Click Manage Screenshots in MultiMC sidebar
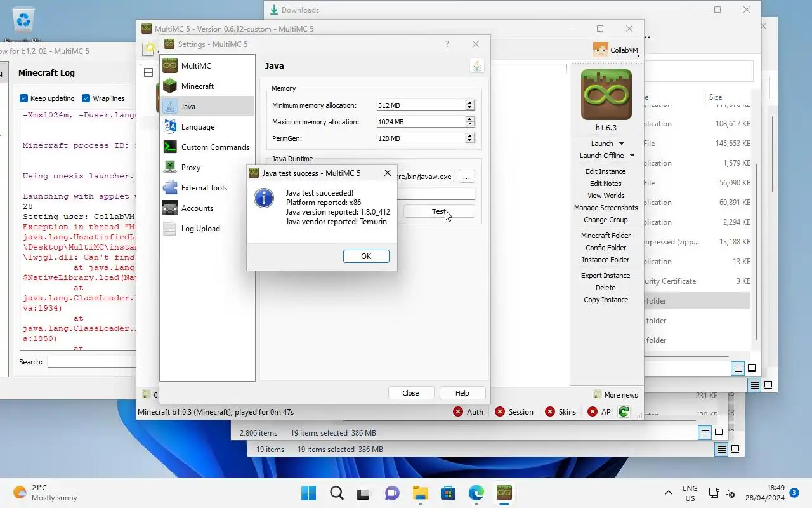 [x=605, y=208]
